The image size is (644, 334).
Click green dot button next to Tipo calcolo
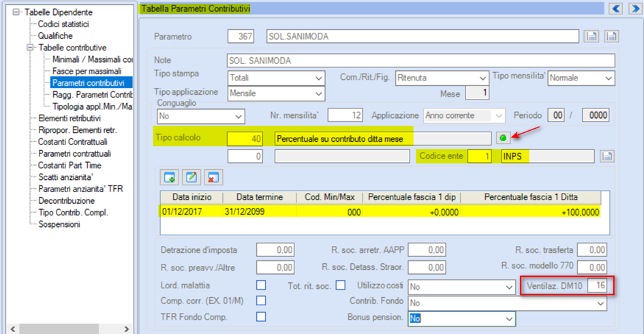coord(503,138)
